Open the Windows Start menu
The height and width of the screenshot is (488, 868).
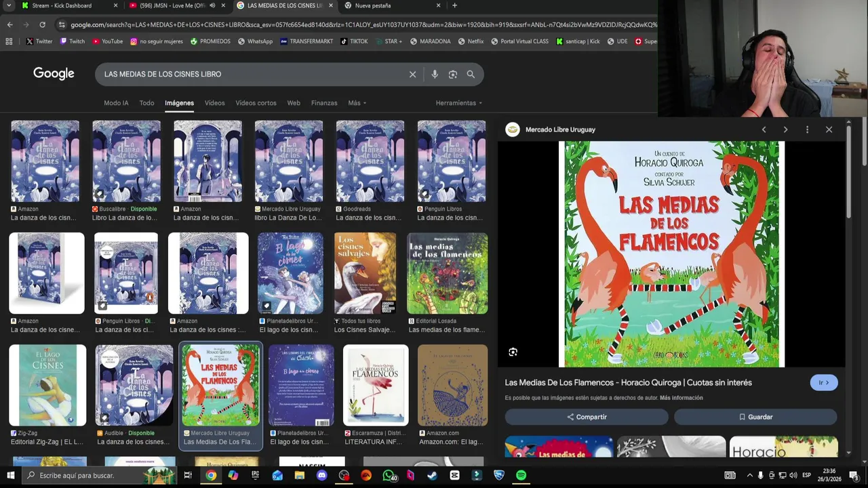10,475
